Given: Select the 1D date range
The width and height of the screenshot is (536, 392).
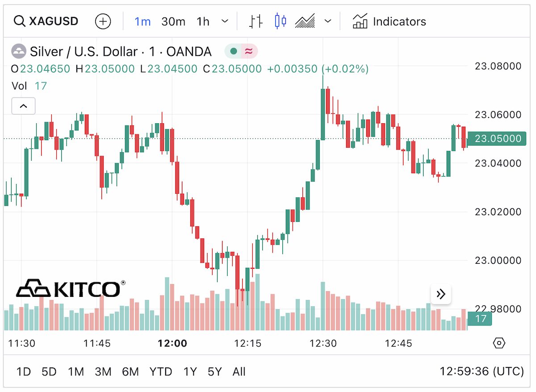Looking at the screenshot, I should point(24,371).
